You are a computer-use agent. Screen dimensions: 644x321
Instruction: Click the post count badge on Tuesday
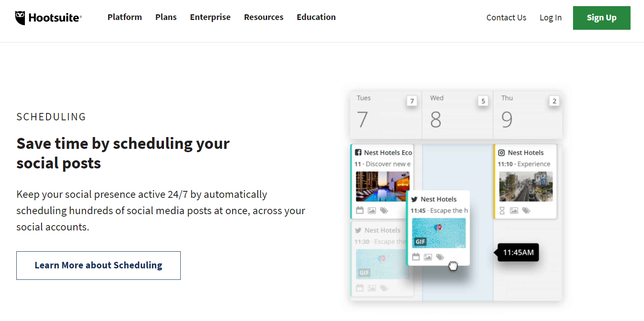pyautogui.click(x=412, y=101)
